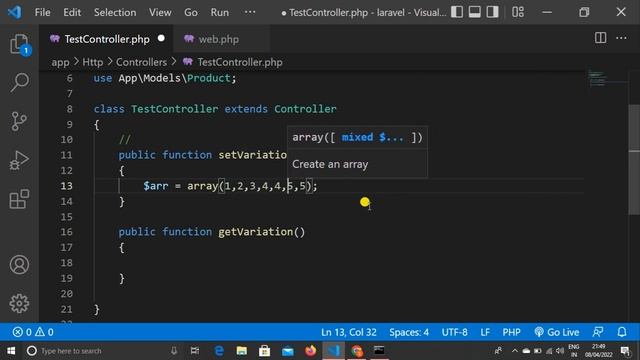Click unsaved dot on TestController.php tab
Screen dimensions: 640x360
[161, 38]
